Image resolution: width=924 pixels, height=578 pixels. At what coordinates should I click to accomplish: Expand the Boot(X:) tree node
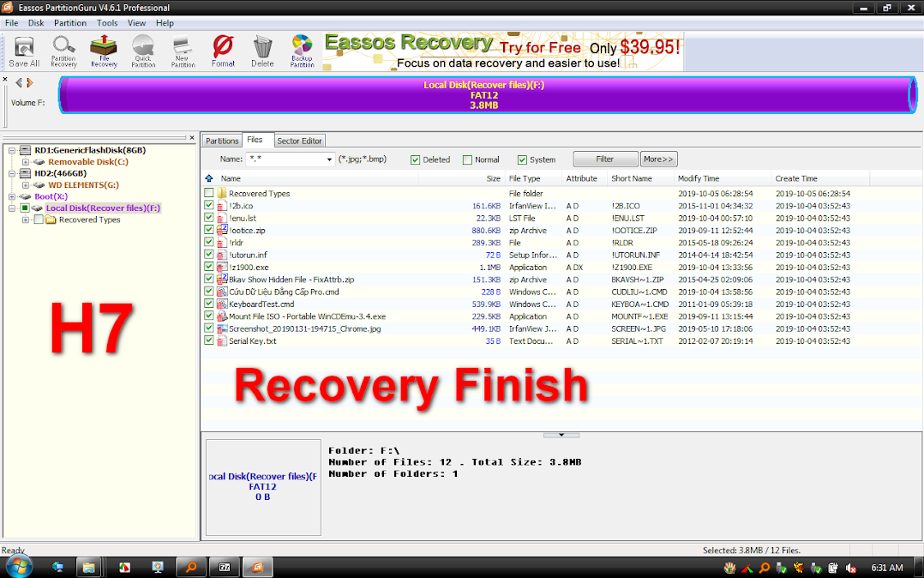tap(12, 196)
